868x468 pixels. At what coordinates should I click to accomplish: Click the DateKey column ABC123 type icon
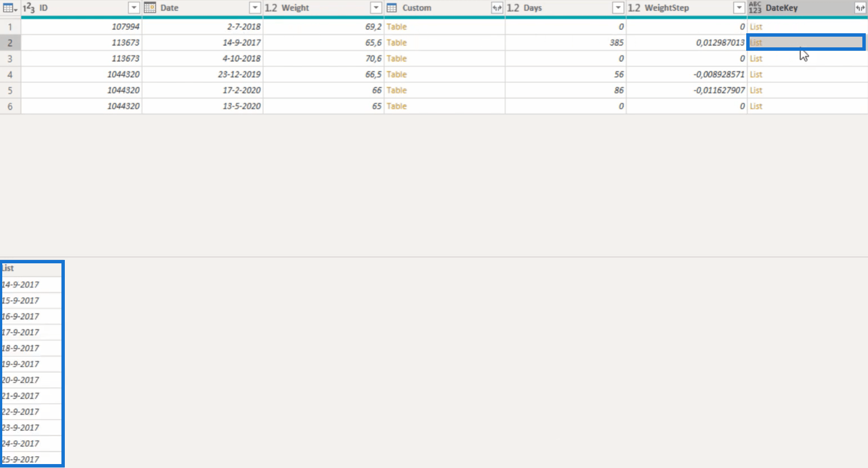[x=755, y=8]
